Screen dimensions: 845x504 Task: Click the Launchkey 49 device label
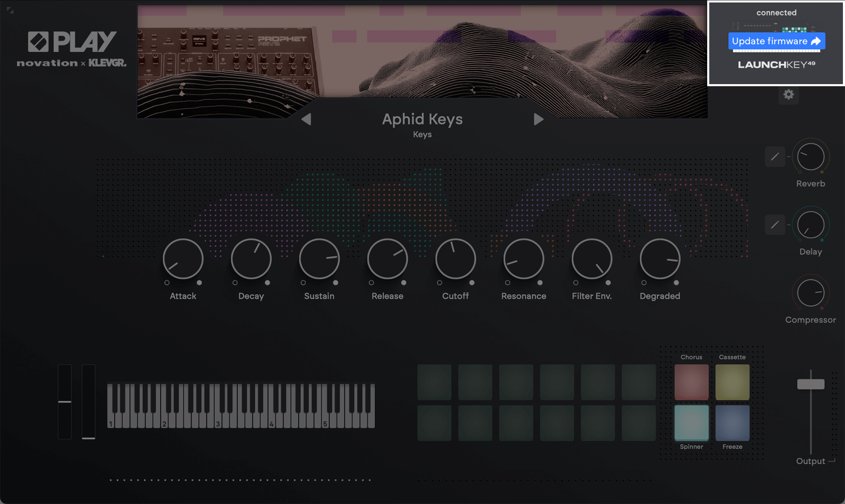[777, 64]
